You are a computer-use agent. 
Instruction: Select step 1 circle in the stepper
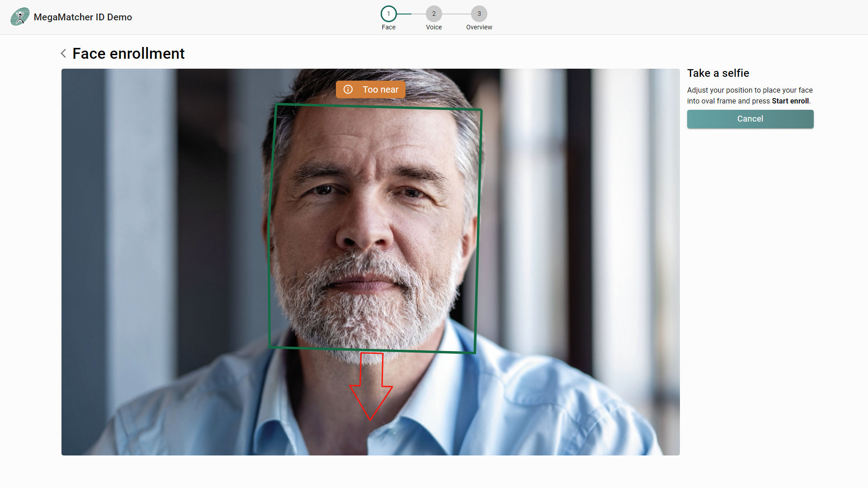388,14
